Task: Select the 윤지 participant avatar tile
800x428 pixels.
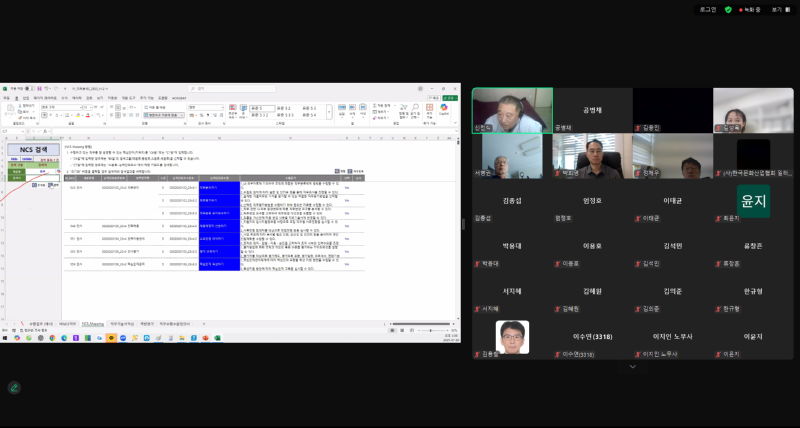Action: [753, 200]
